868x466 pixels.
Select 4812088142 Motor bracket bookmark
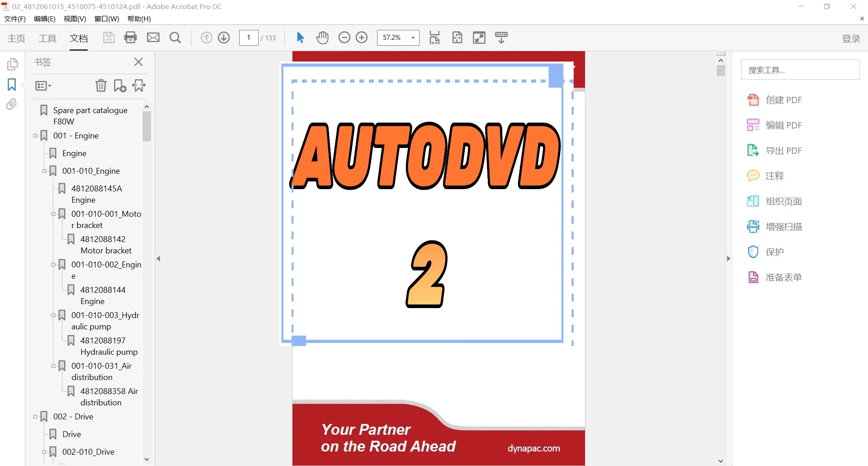click(x=106, y=245)
